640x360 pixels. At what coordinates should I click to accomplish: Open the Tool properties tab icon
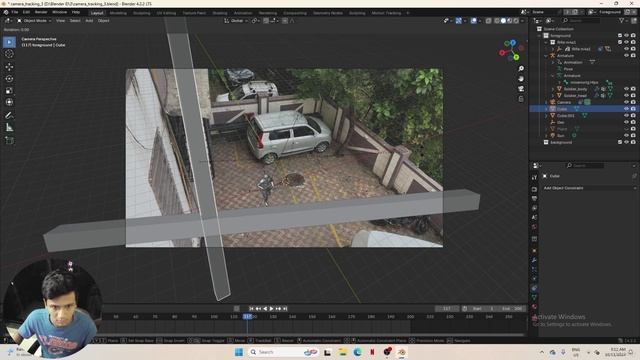pyautogui.click(x=534, y=178)
